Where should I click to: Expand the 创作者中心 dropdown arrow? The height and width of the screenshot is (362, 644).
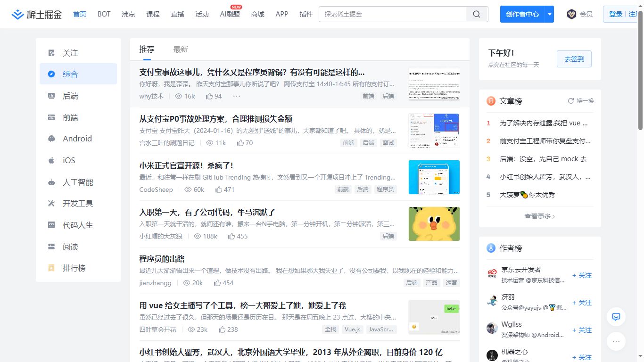(549, 14)
